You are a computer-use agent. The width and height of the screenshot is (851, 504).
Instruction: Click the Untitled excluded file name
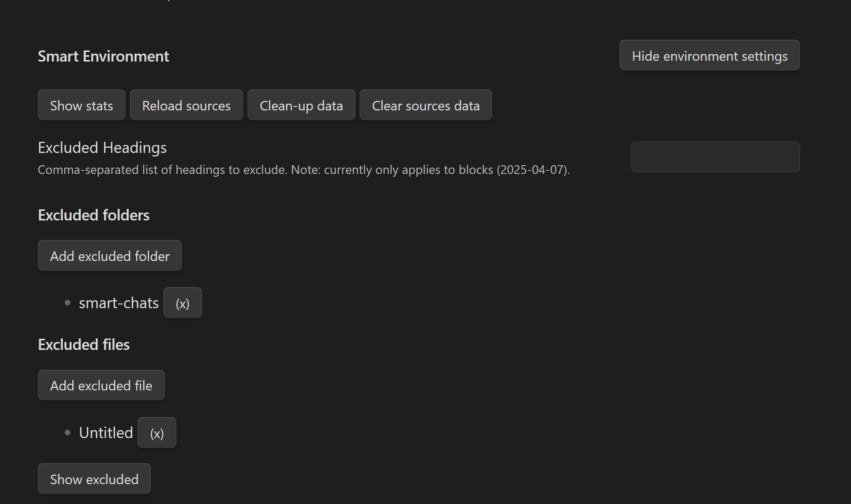pyautogui.click(x=106, y=433)
